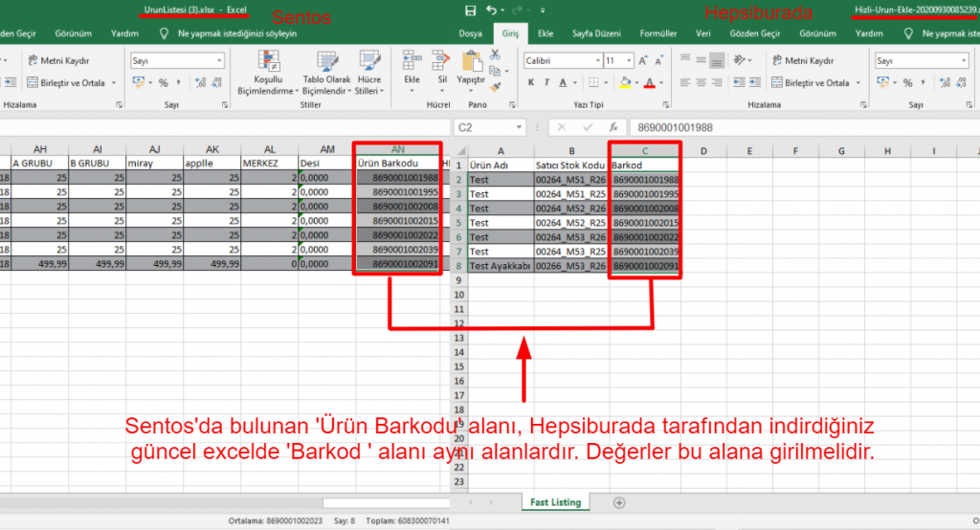Click the Save icon in quick access toolbar
This screenshot has height=530, width=980.
point(470,11)
